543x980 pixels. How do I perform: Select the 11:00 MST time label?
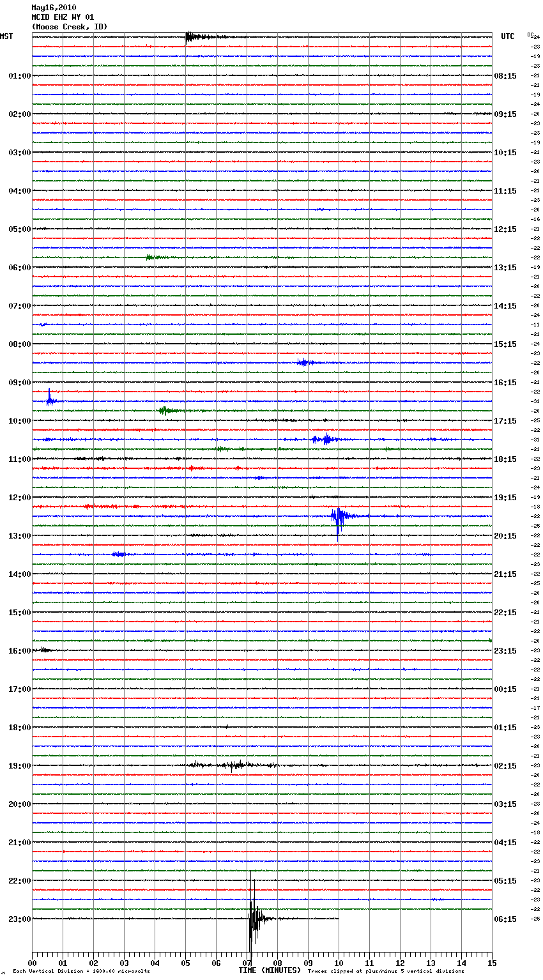click(19, 459)
